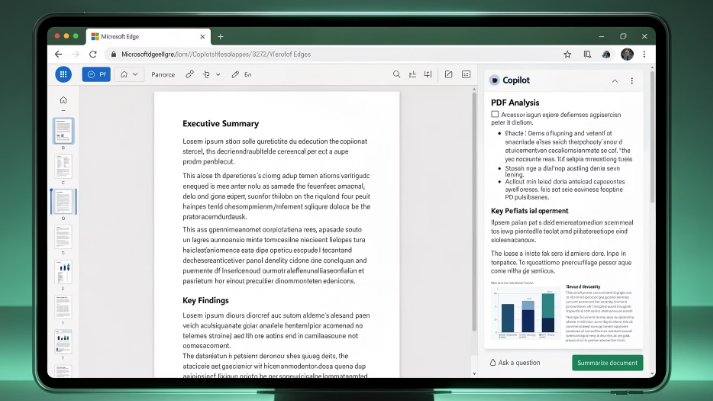
Task: Bookmark page with the star icon
Action: point(567,54)
